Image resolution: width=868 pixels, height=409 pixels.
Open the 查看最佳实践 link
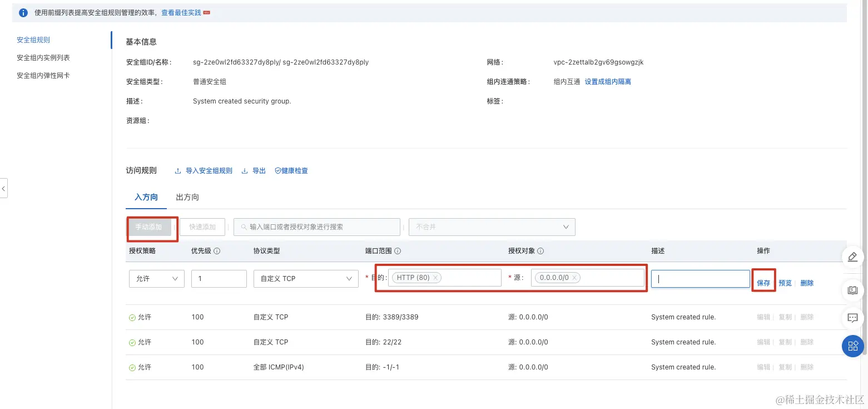(x=181, y=12)
